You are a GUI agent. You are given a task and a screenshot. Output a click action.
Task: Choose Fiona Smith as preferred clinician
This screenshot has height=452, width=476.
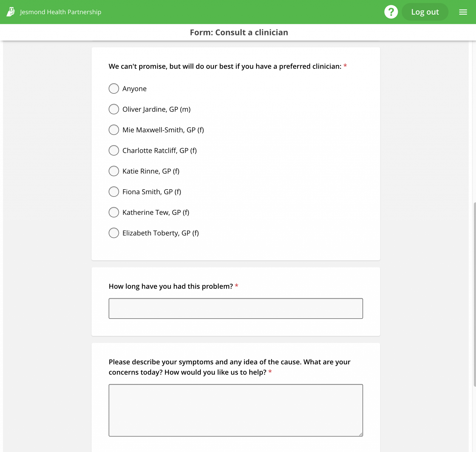coord(114,192)
